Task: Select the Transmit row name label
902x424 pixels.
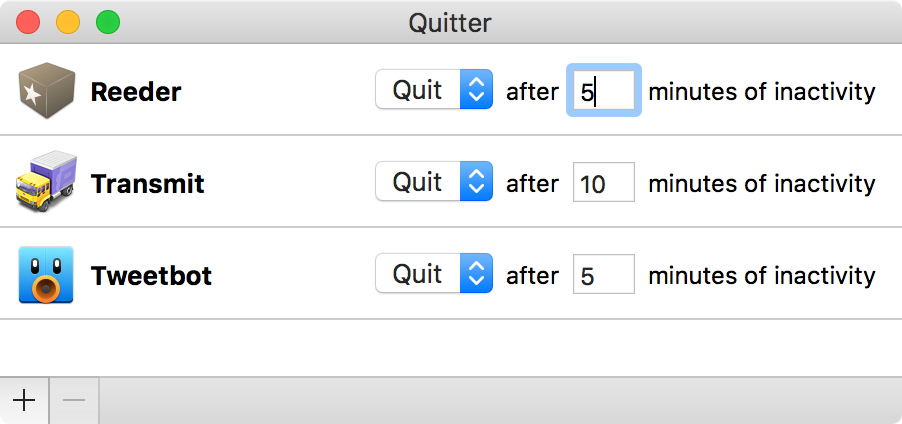Action: 148,184
